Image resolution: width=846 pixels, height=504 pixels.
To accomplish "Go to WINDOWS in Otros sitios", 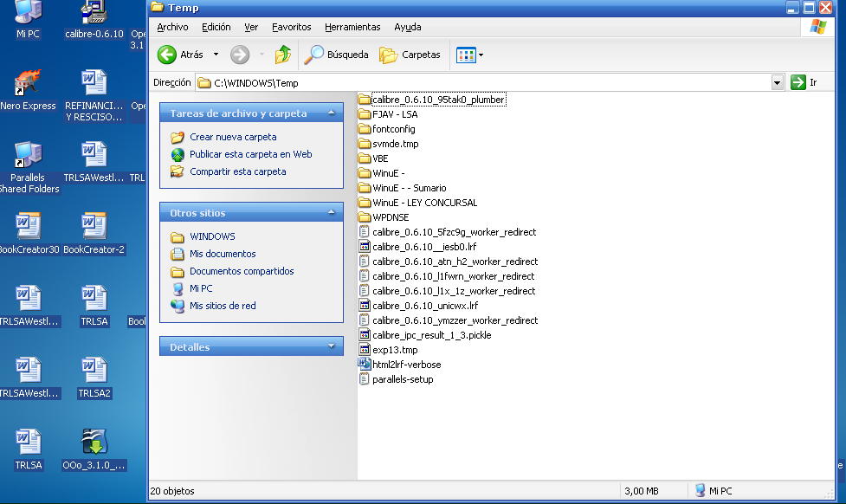I will 212,236.
